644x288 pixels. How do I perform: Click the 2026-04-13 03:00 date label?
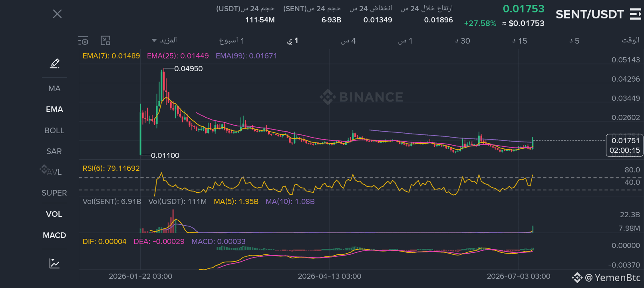coord(330,276)
